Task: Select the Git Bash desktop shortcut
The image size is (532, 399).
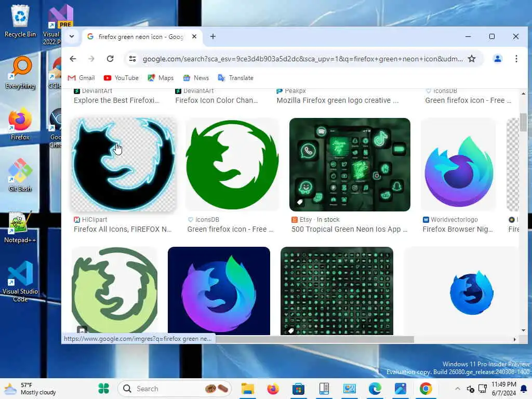Action: (20, 176)
